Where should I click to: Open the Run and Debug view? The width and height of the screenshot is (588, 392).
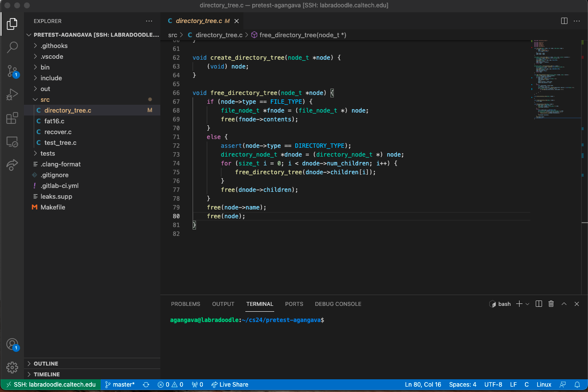coord(12,94)
